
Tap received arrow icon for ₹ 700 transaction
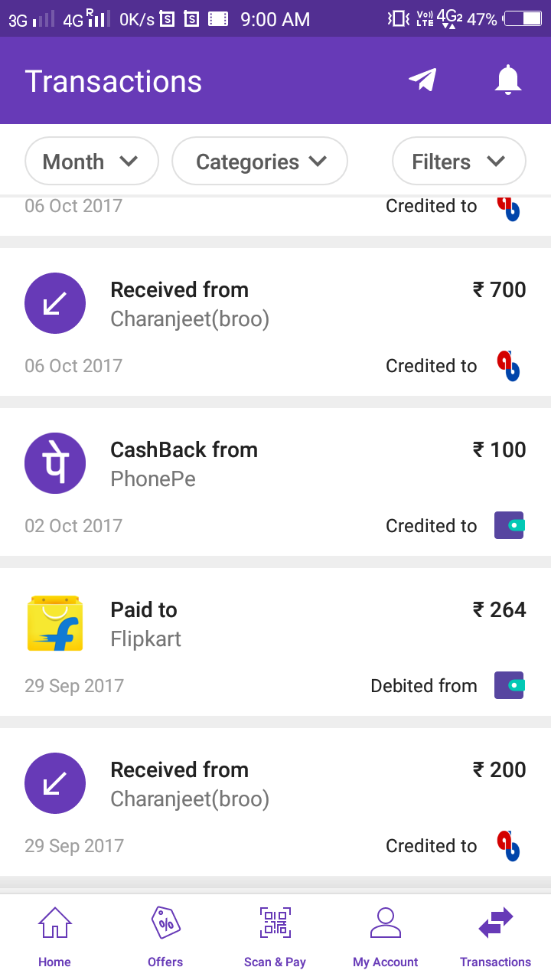55,303
